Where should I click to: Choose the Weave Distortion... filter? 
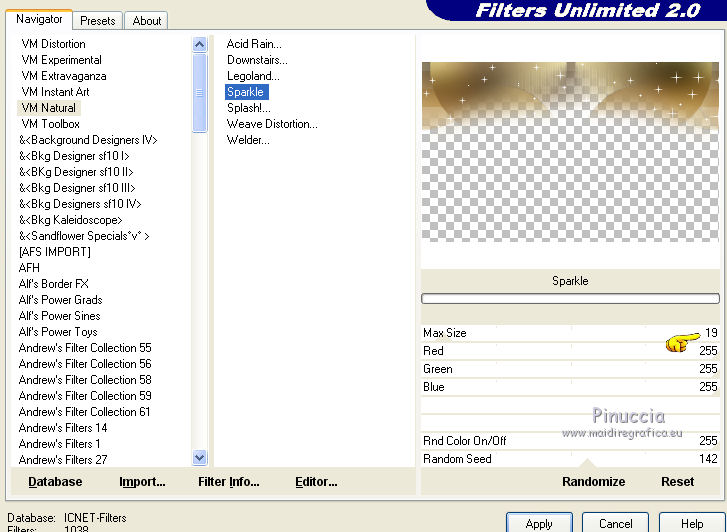[272, 124]
